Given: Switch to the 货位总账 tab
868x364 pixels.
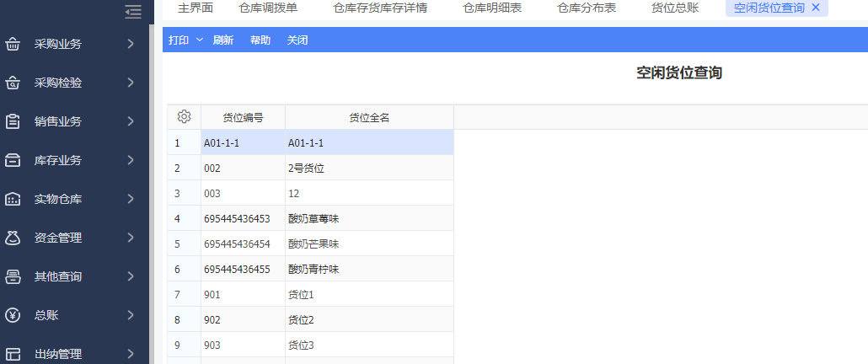Looking at the screenshot, I should click(675, 8).
